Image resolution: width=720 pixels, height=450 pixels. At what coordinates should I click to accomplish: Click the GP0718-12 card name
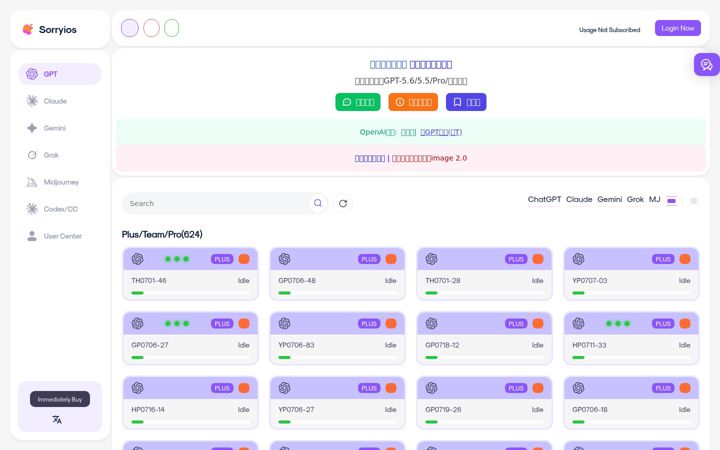click(442, 345)
